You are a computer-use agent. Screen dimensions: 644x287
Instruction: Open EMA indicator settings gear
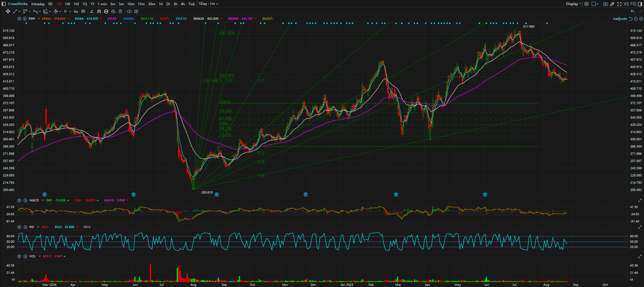pyautogui.click(x=19, y=18)
